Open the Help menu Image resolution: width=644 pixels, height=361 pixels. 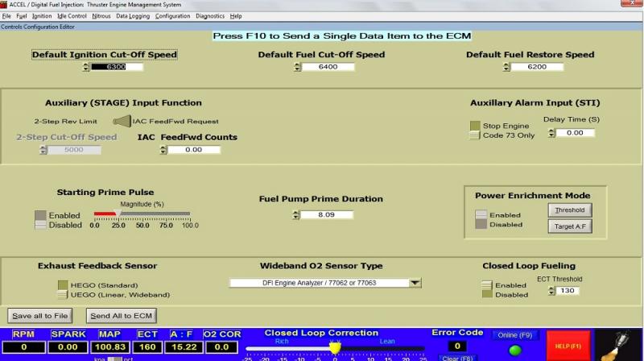(x=236, y=16)
